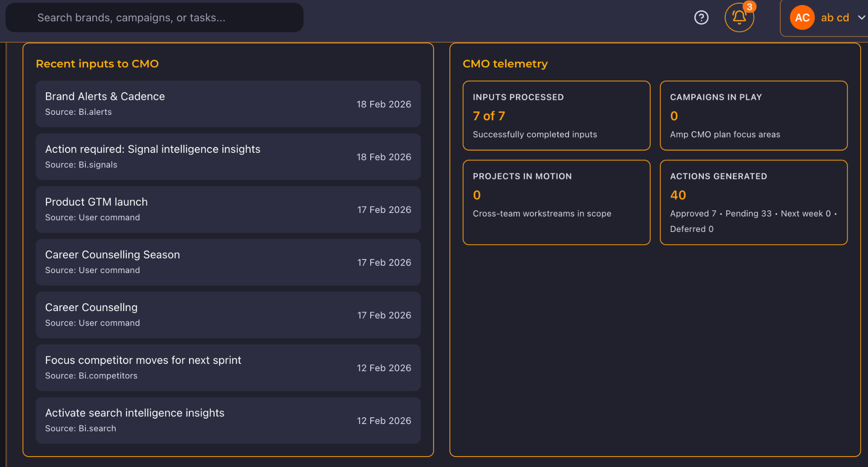868x467 pixels.
Task: Toggle the Projects In Motion card
Action: (556, 202)
